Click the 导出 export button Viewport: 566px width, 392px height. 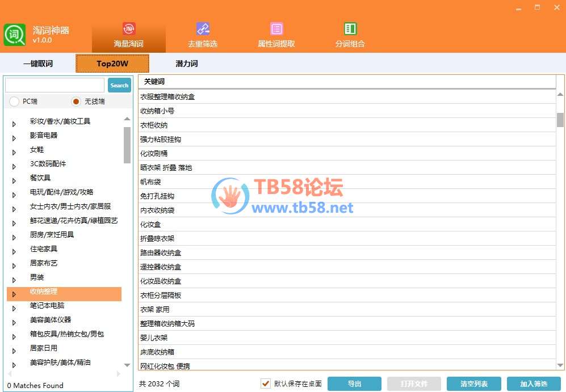(x=354, y=384)
